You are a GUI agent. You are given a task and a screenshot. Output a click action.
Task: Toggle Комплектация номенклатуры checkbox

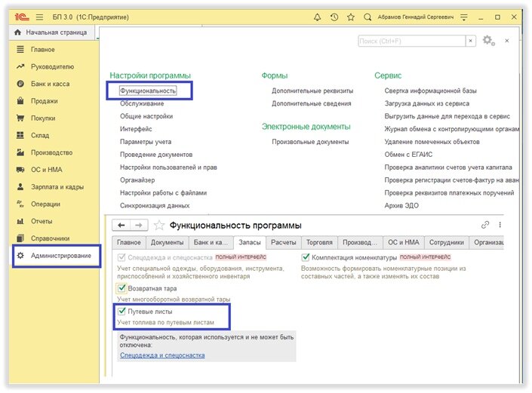306,257
